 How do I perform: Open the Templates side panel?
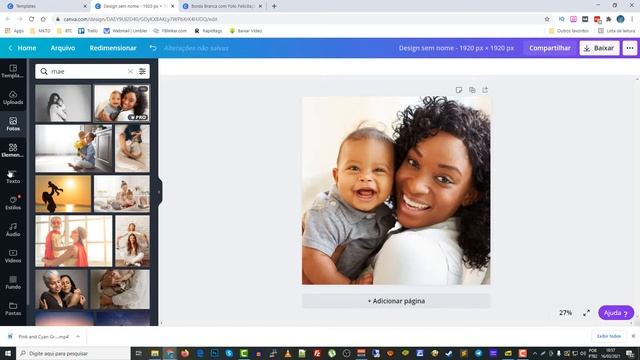pyautogui.click(x=13, y=71)
